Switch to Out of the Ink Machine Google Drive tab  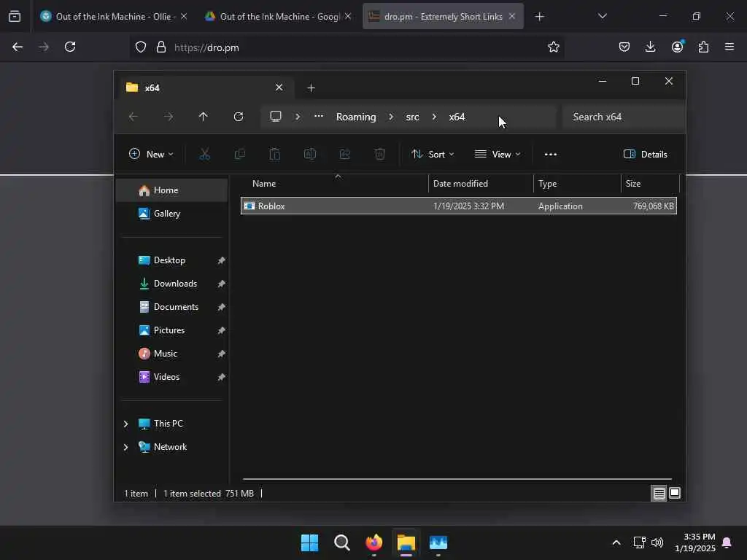[278, 16]
